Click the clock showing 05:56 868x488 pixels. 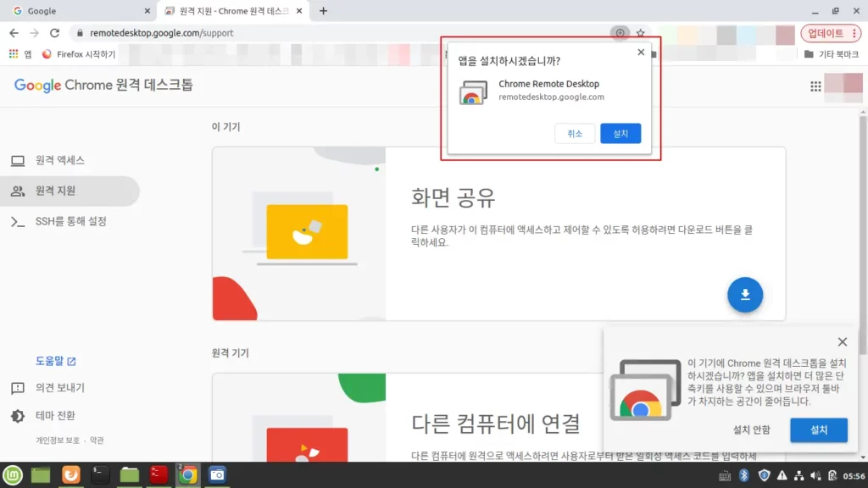pos(854,476)
